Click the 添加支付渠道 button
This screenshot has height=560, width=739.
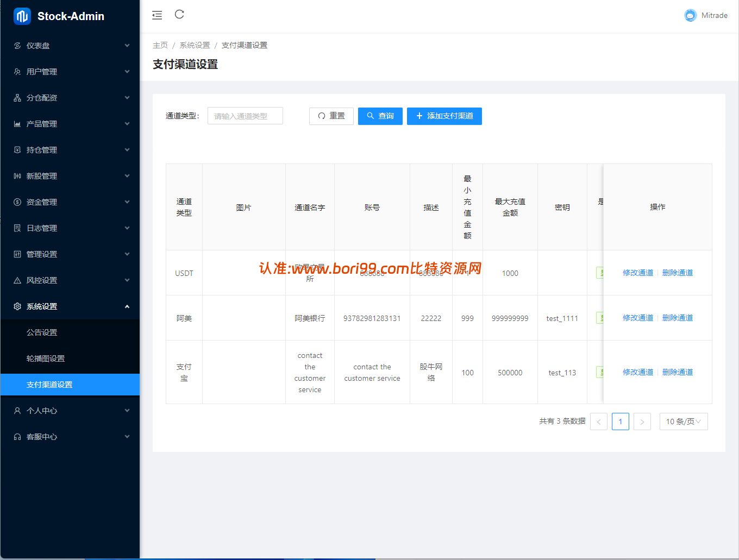point(444,116)
